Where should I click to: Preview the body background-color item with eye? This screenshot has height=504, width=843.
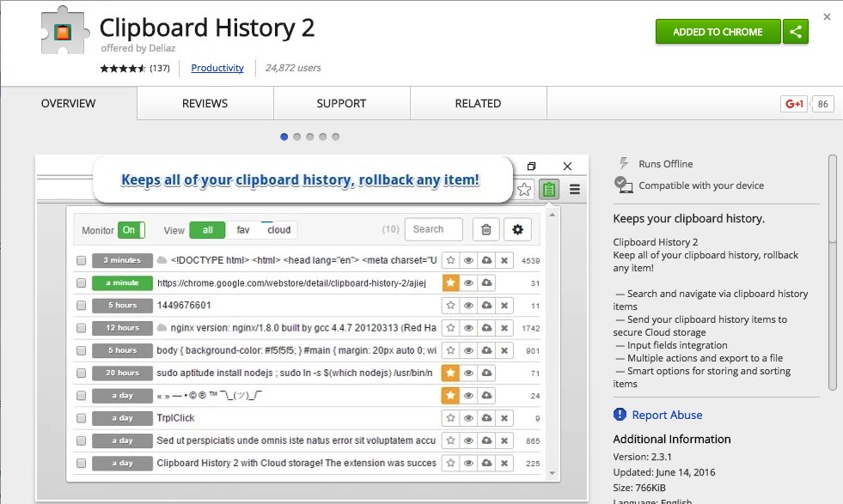[x=469, y=350]
